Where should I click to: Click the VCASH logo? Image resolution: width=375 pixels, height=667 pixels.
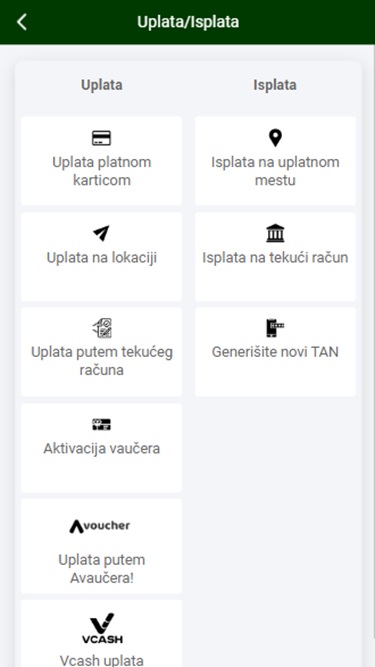102,628
